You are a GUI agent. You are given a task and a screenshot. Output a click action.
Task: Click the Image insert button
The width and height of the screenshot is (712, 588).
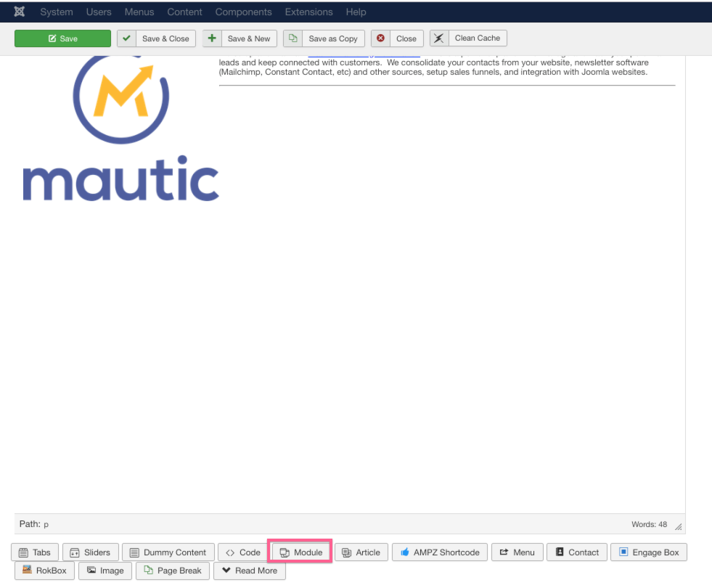[105, 571]
